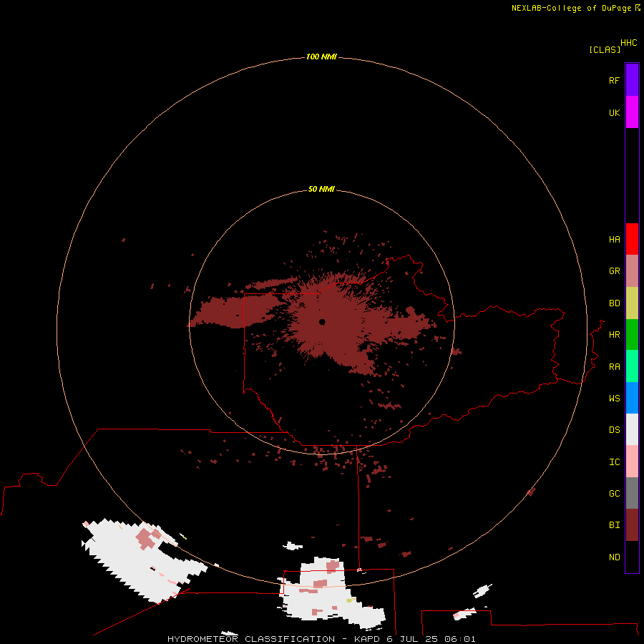Click the RF purple legend swatch
The height and width of the screenshot is (644, 644).
(632, 80)
